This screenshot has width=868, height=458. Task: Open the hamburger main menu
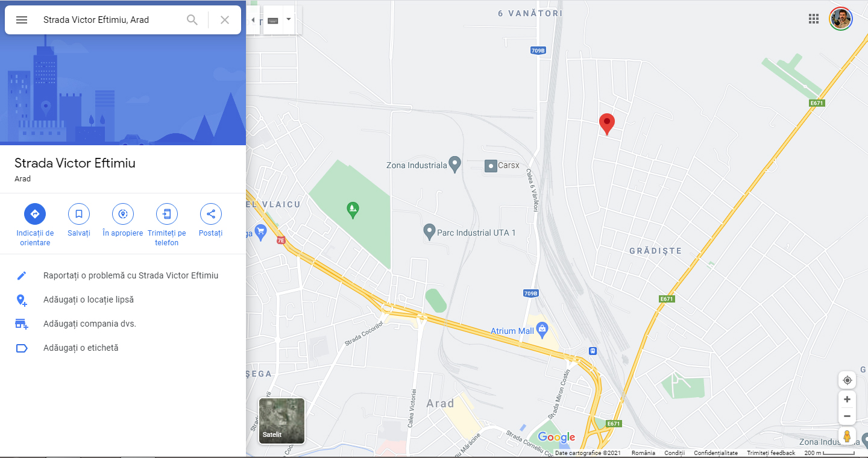coord(22,20)
